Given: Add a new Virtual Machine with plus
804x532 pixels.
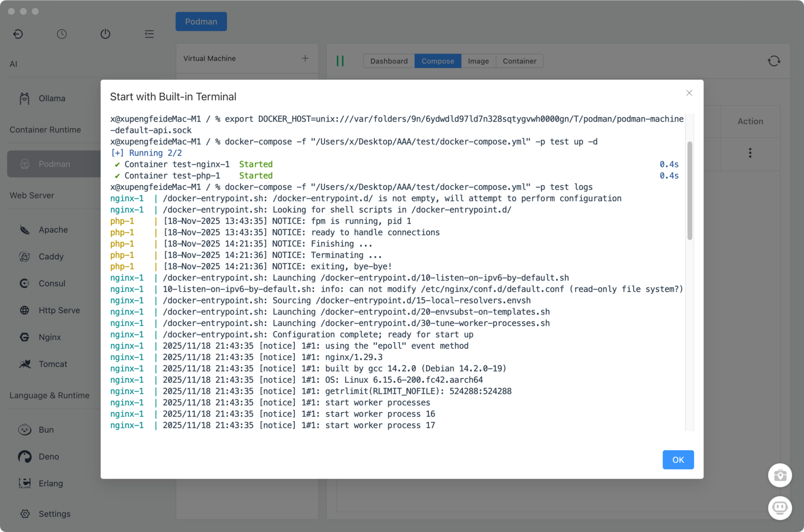Looking at the screenshot, I should tap(305, 58).
